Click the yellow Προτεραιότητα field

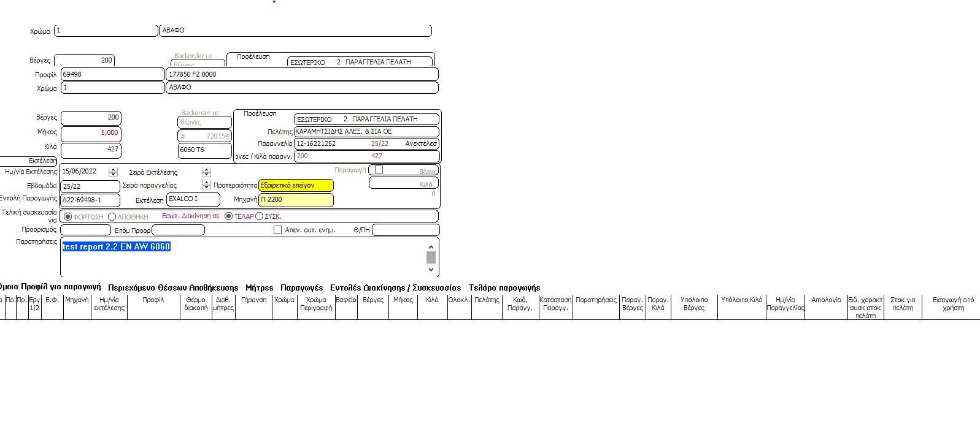click(x=296, y=185)
